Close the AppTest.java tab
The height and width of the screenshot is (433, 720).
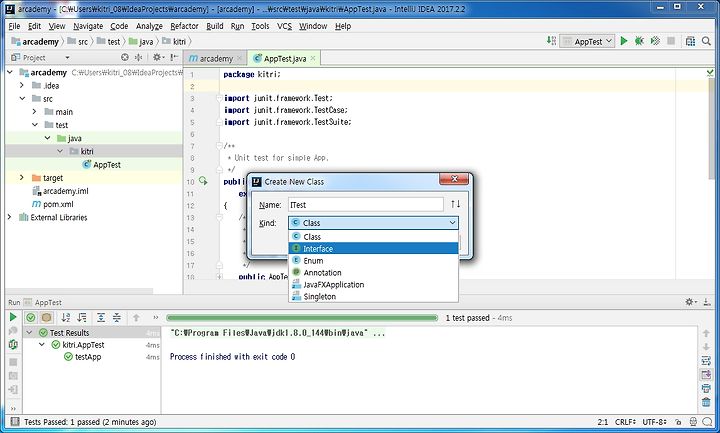[313, 58]
